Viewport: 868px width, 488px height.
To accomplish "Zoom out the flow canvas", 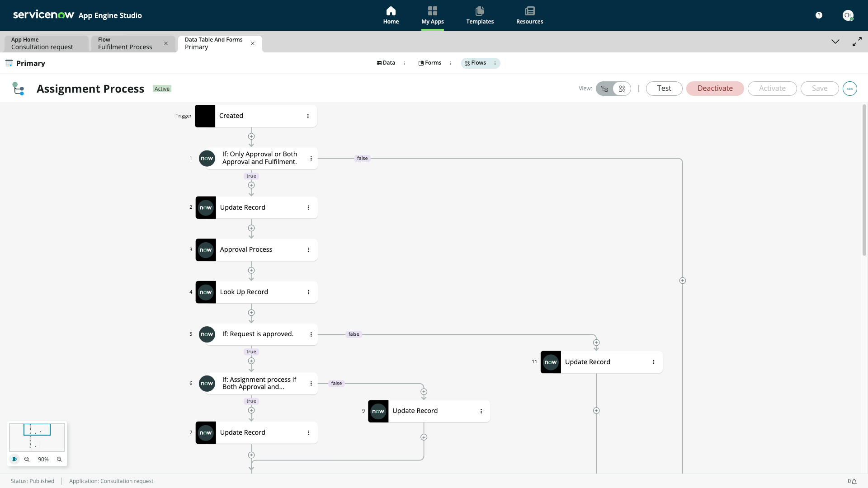I will pyautogui.click(x=27, y=459).
